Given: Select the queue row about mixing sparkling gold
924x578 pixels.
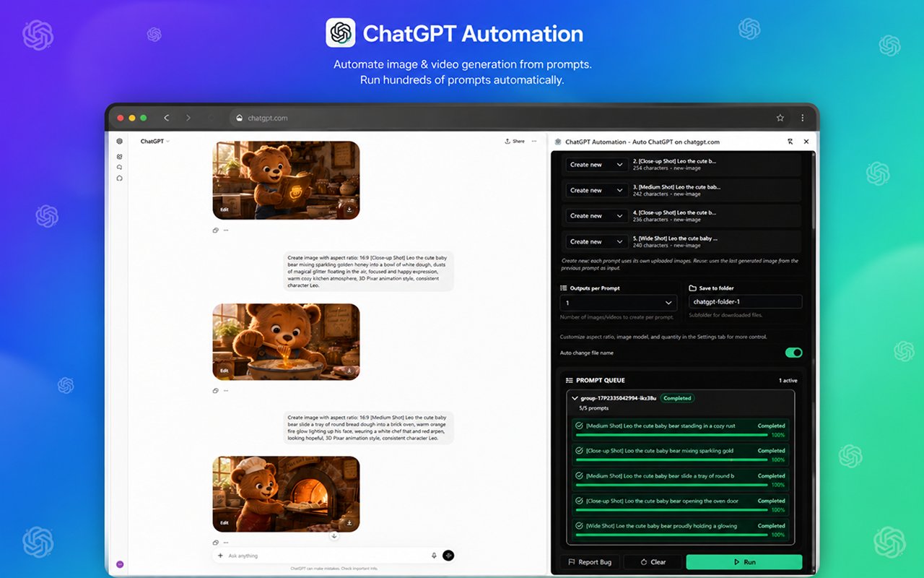Looking at the screenshot, I should (680, 454).
